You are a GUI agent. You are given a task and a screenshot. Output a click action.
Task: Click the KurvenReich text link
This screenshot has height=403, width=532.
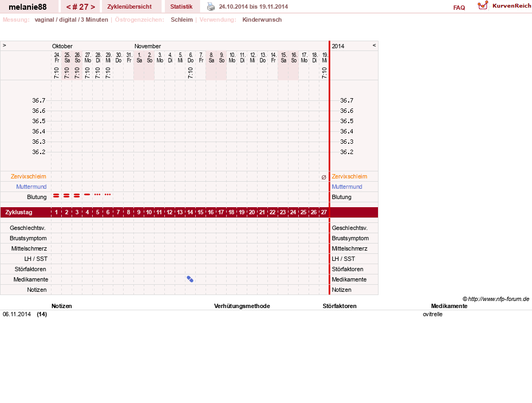(x=511, y=6)
